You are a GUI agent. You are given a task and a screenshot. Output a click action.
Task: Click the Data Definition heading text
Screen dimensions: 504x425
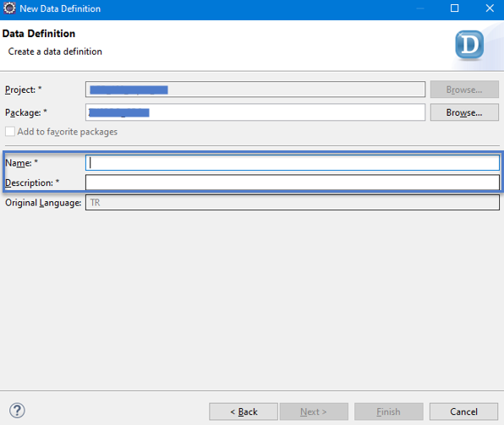tap(39, 34)
